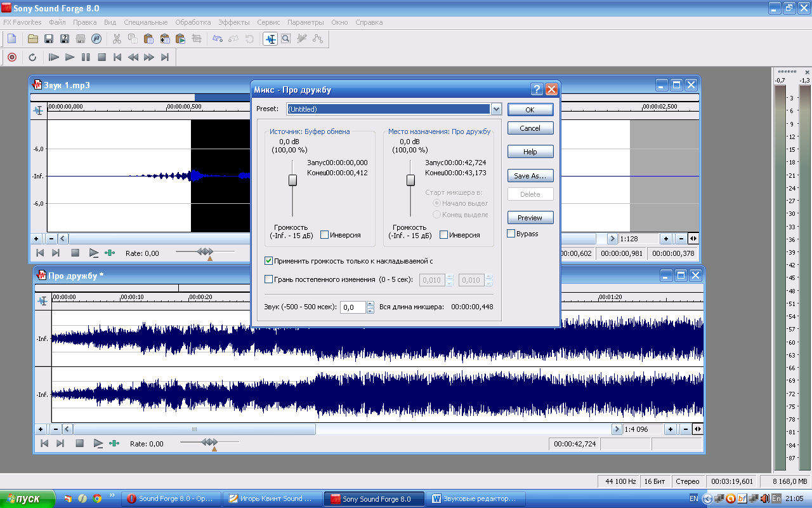Click the '?' button in the Микс dialog title bar
Screen dimensions: 812x508
tap(537, 90)
